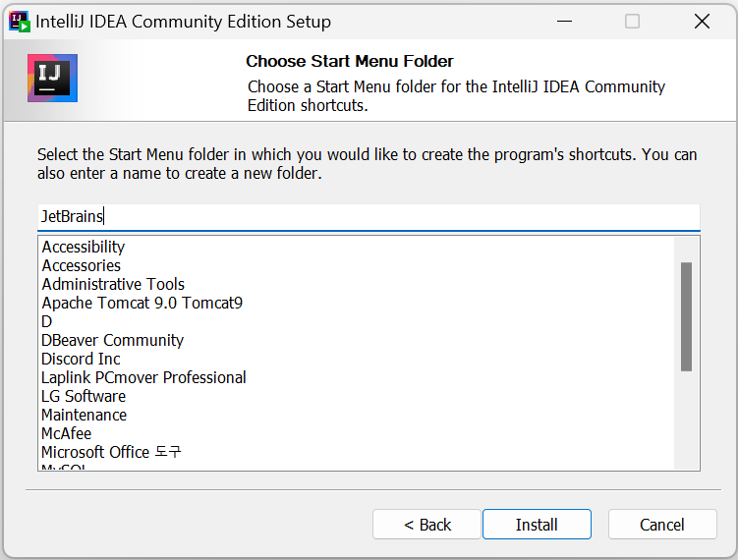Go back with the Back button

[x=426, y=525]
